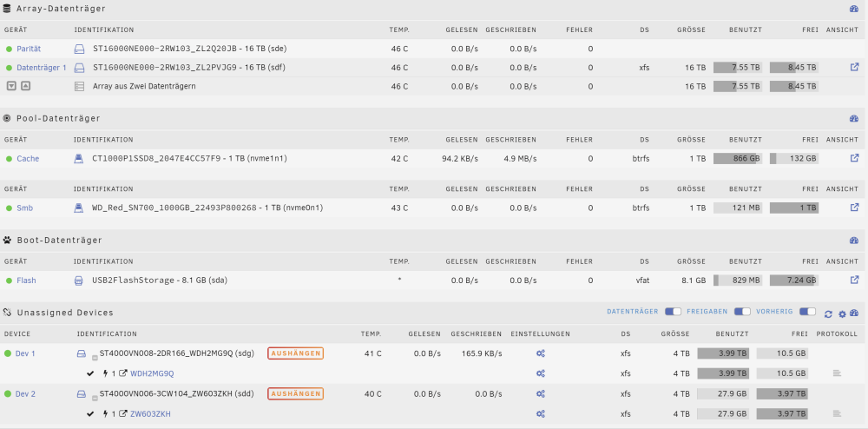Open Dev 1 device link
868x429 pixels.
point(25,353)
